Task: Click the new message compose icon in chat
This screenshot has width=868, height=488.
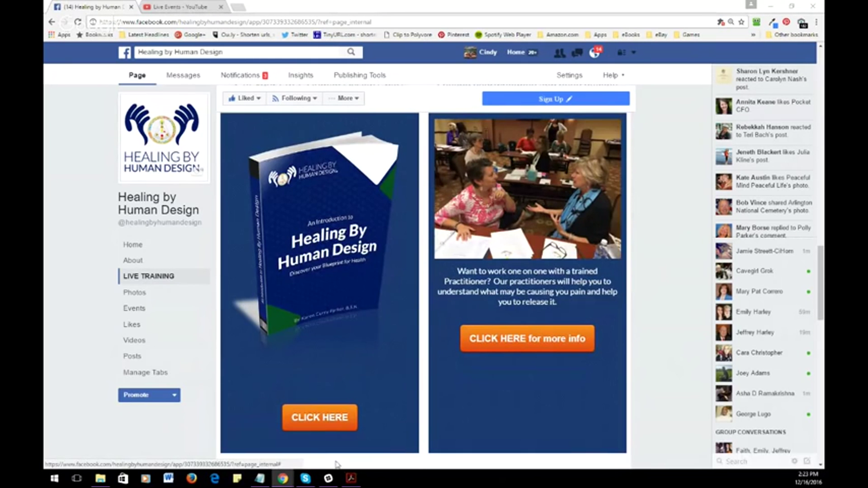Action: tap(807, 461)
